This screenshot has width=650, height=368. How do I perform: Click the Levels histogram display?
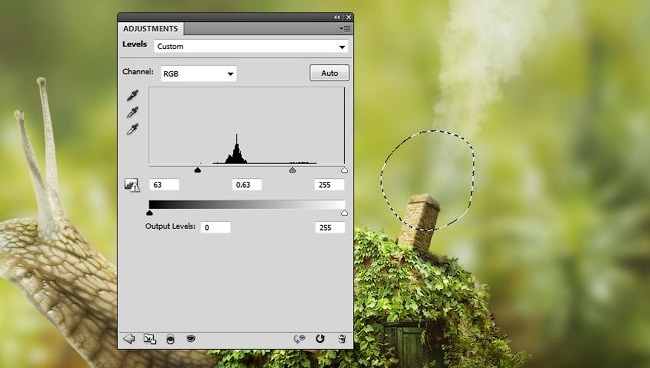pos(247,126)
